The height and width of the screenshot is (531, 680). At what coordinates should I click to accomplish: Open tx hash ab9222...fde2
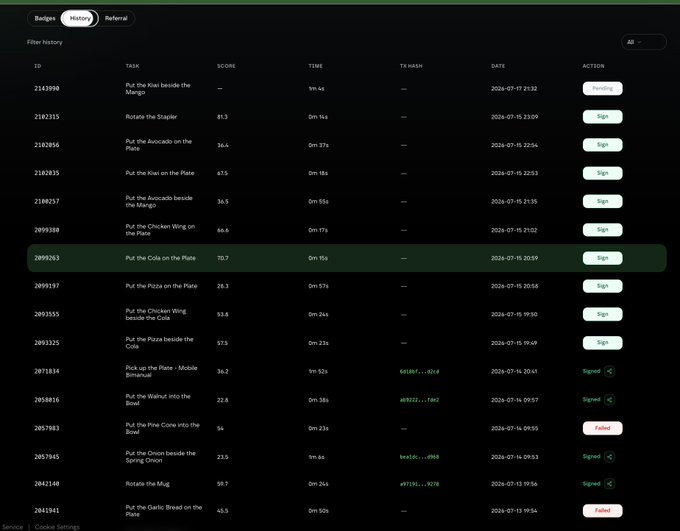click(x=419, y=400)
